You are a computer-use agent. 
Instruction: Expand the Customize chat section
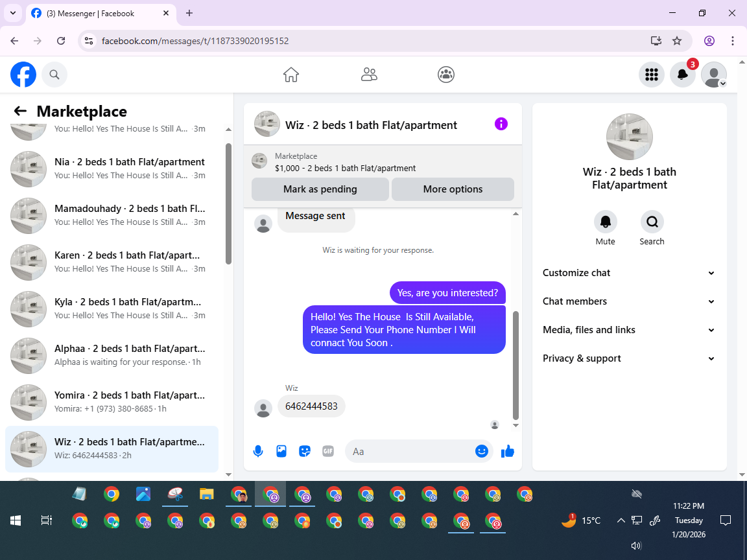[629, 273]
